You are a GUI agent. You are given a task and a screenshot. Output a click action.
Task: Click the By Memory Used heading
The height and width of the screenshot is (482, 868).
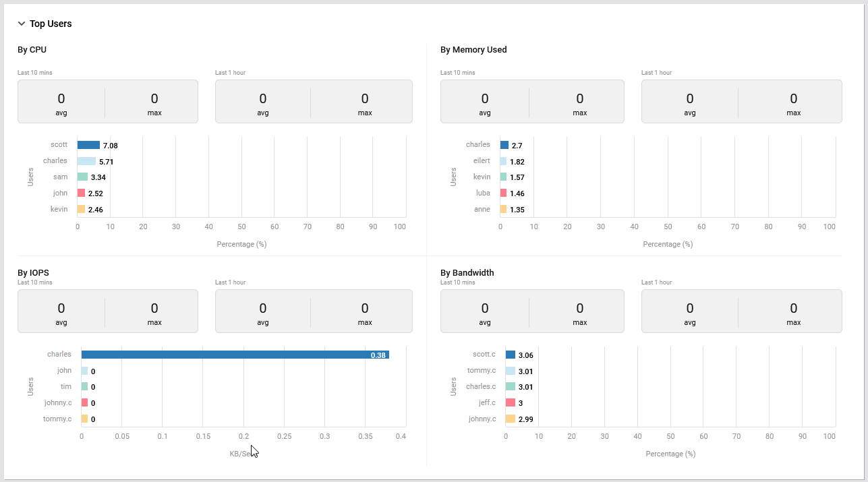tap(473, 49)
